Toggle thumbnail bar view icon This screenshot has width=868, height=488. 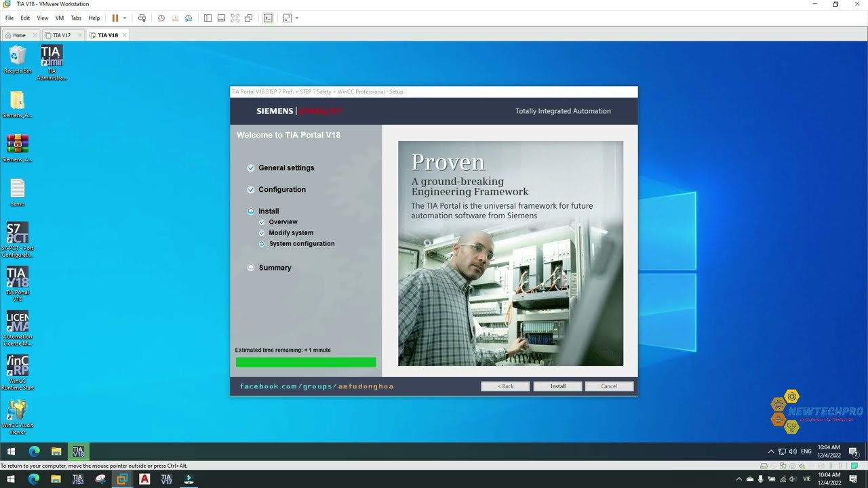coord(221,18)
